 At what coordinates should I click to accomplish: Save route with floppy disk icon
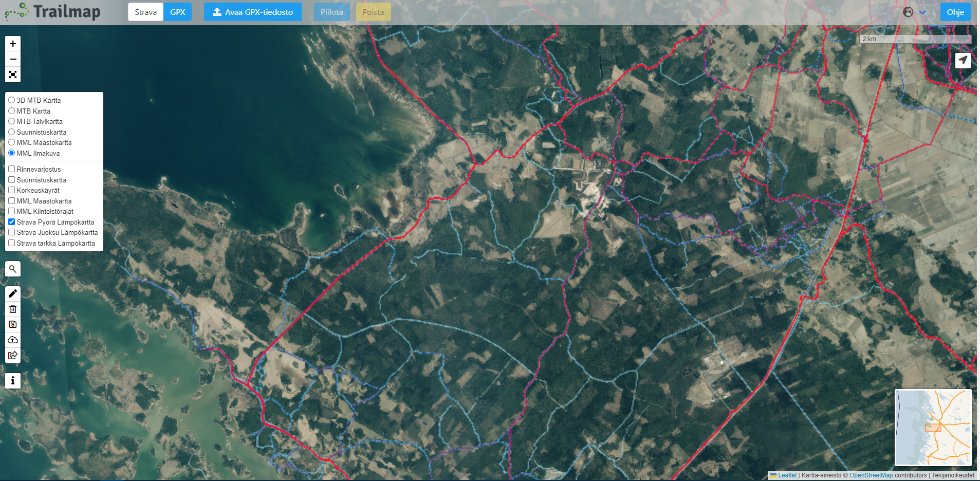[13, 324]
